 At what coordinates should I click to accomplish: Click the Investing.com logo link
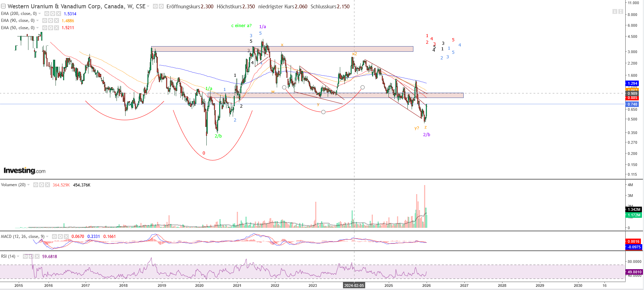[25, 171]
